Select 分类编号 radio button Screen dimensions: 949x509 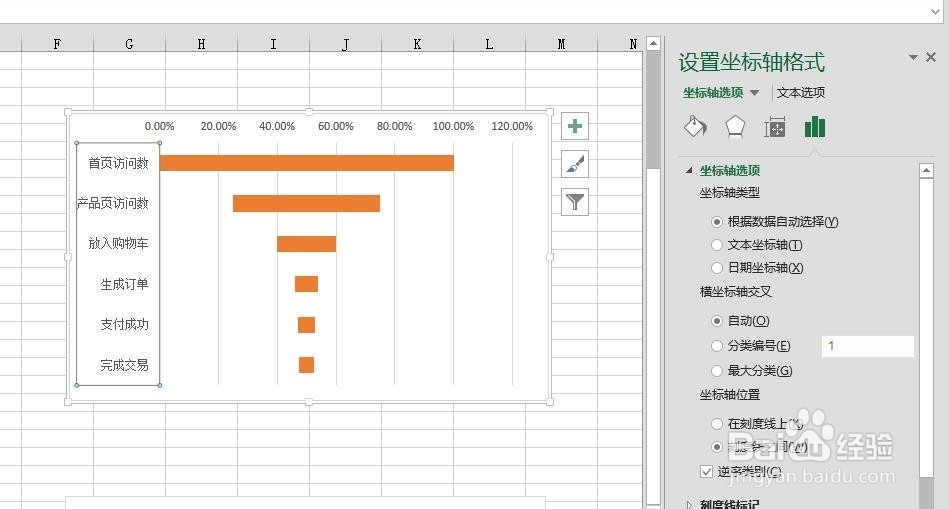(x=717, y=346)
